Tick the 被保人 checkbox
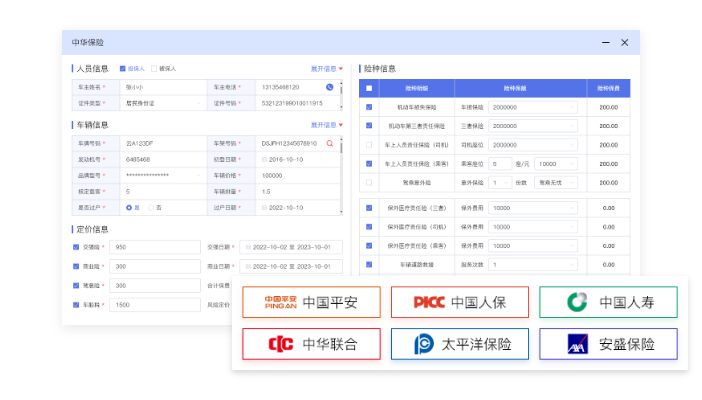This screenshot has width=702, height=400. coord(153,69)
